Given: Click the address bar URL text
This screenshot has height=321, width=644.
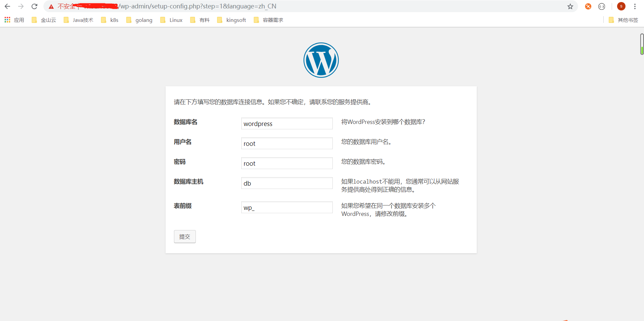Looking at the screenshot, I should pyautogui.click(x=197, y=6).
